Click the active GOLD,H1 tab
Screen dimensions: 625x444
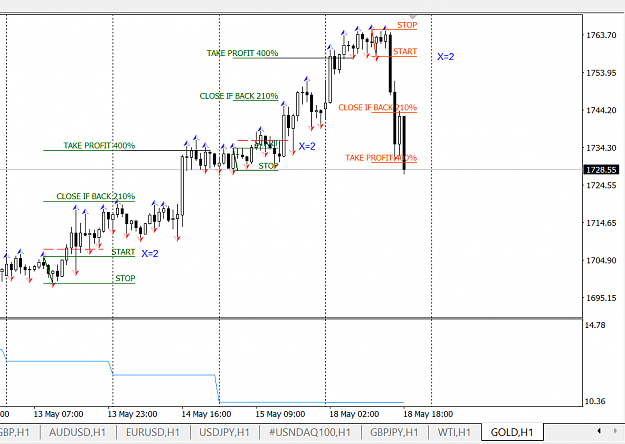(512, 432)
